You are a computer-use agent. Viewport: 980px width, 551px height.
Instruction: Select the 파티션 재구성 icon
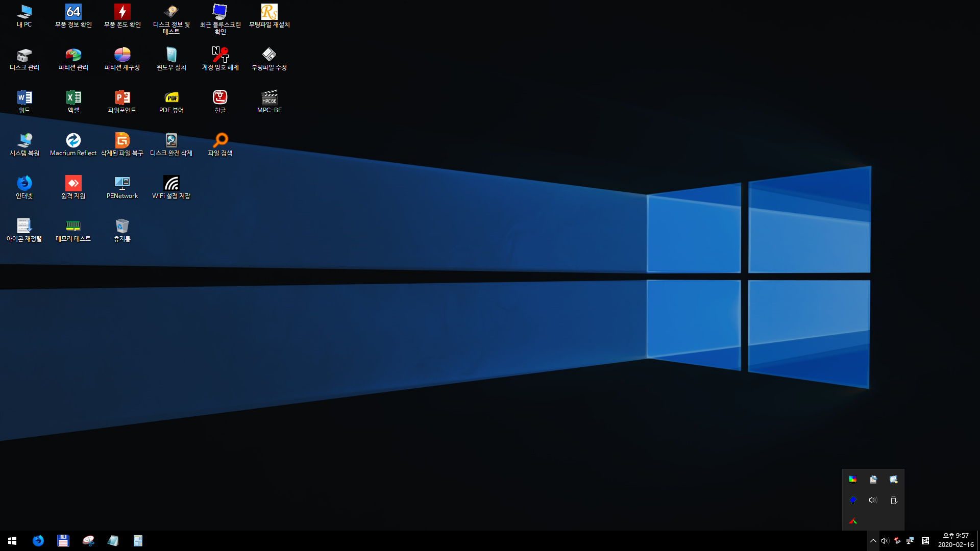point(122,59)
